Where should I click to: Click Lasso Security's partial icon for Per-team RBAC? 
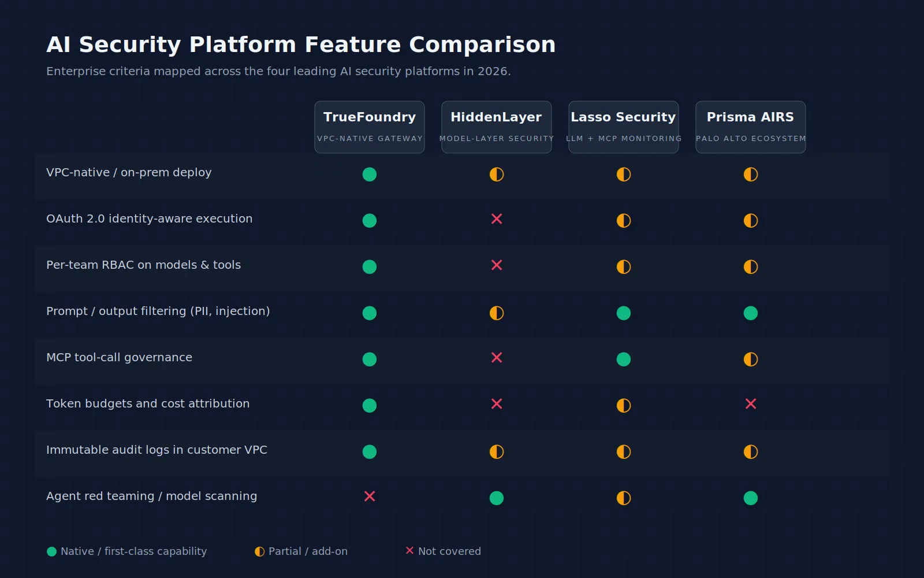pos(624,266)
